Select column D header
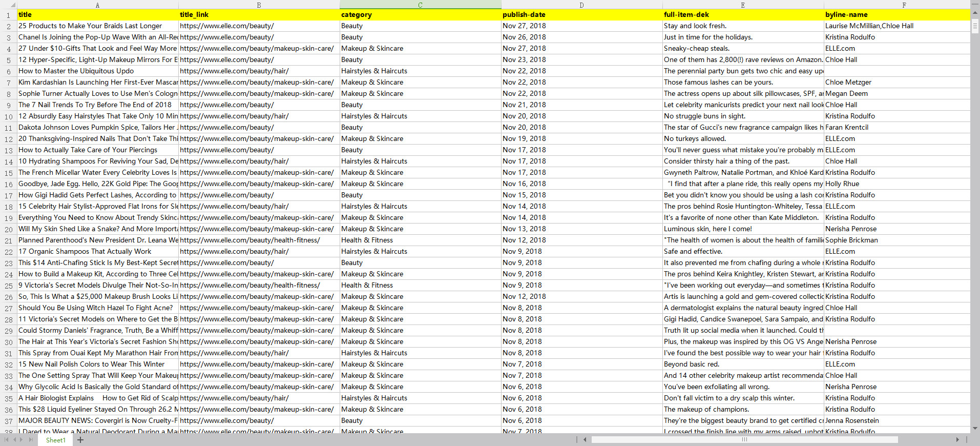 581,5
